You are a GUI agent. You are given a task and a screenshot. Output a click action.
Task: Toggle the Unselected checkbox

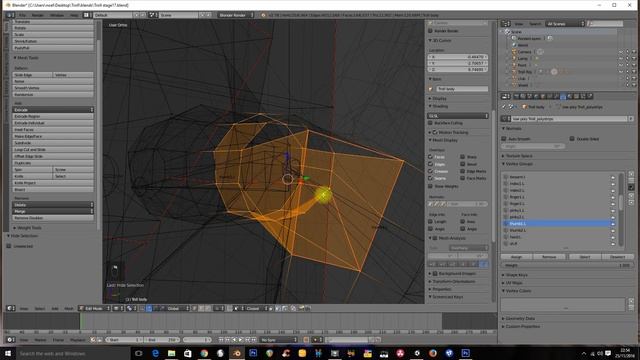tap(9, 246)
